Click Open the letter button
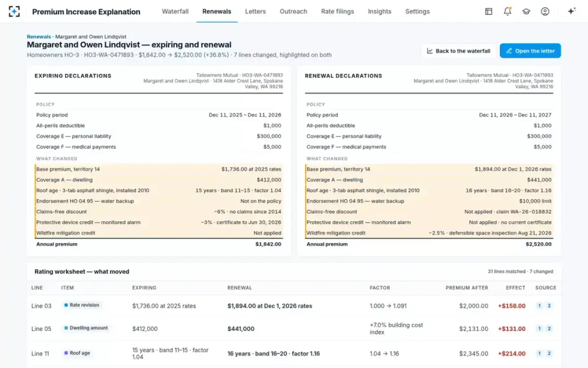The width and height of the screenshot is (588, 368). (x=530, y=51)
